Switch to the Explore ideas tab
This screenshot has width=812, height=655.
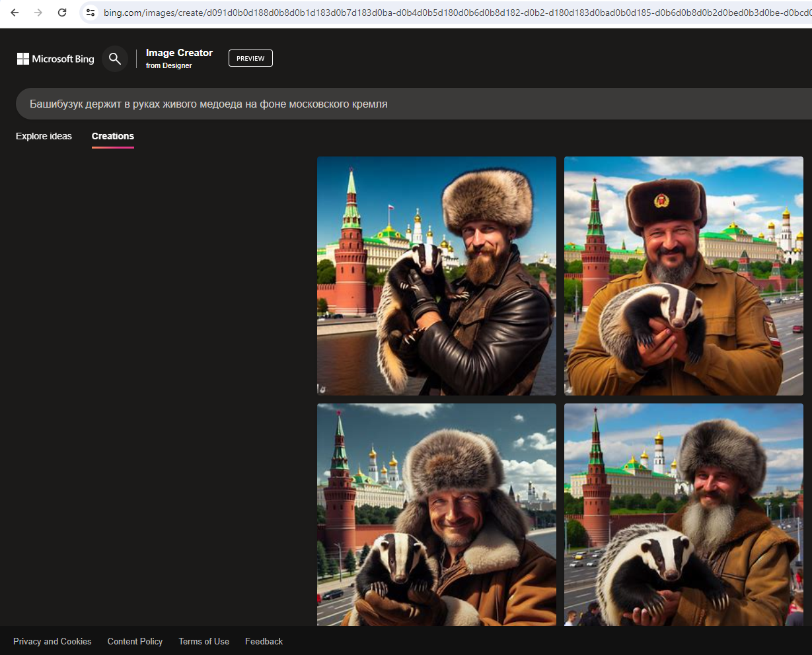tap(44, 136)
